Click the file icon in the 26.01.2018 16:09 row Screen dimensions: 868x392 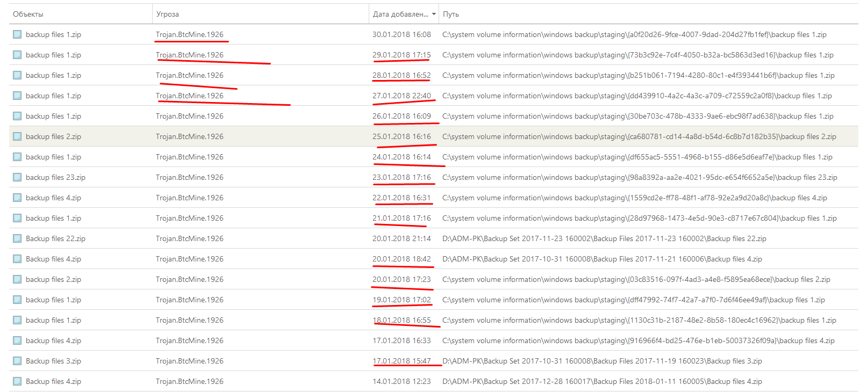pos(17,116)
